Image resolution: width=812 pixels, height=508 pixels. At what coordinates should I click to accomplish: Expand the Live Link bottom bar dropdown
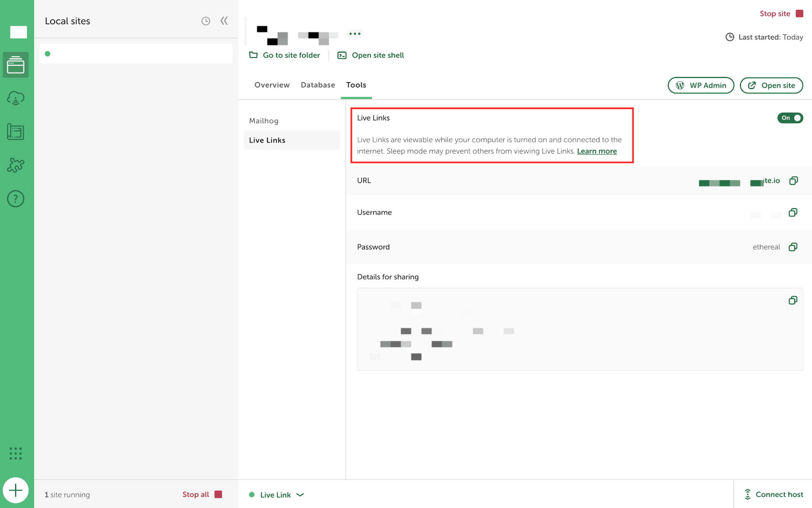pyautogui.click(x=301, y=495)
